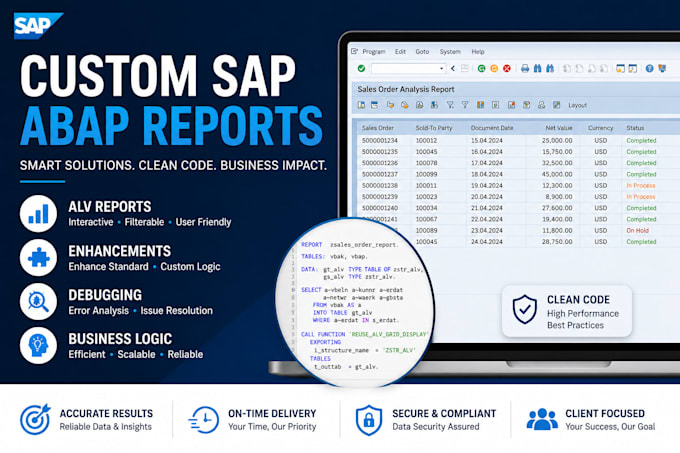
Task: Open the Edit menu
Action: pyautogui.click(x=400, y=52)
